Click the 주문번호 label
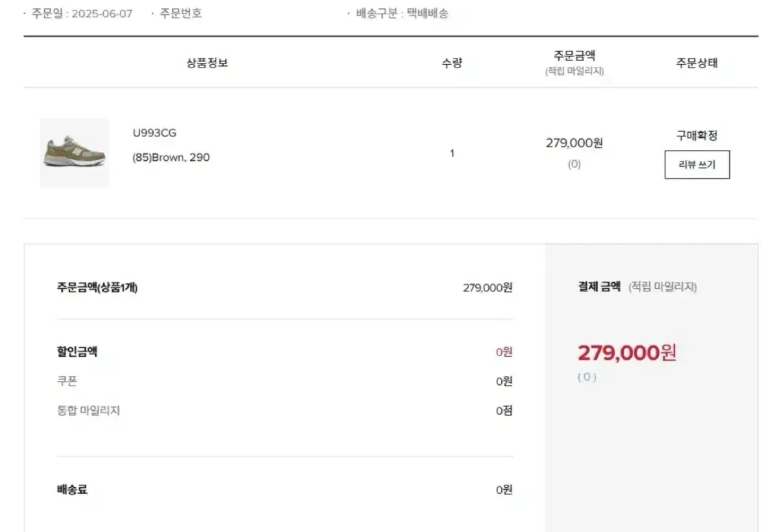Image resolution: width=779 pixels, height=532 pixels. [180, 14]
